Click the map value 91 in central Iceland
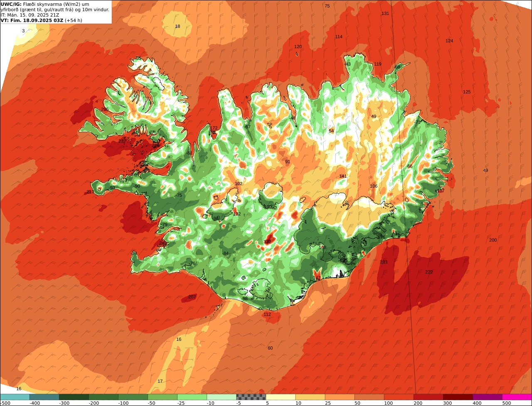The height and width of the screenshot is (406, 532). click(x=288, y=162)
